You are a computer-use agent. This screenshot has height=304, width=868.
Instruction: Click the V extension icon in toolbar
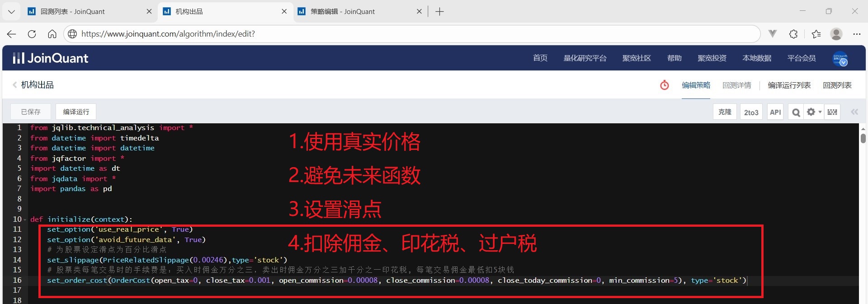[773, 34]
